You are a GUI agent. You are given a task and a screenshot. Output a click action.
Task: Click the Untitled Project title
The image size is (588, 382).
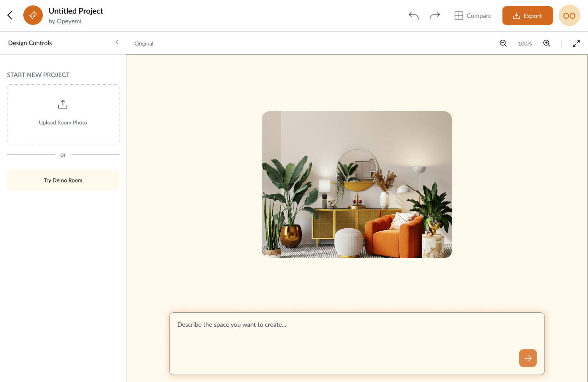[x=76, y=11]
